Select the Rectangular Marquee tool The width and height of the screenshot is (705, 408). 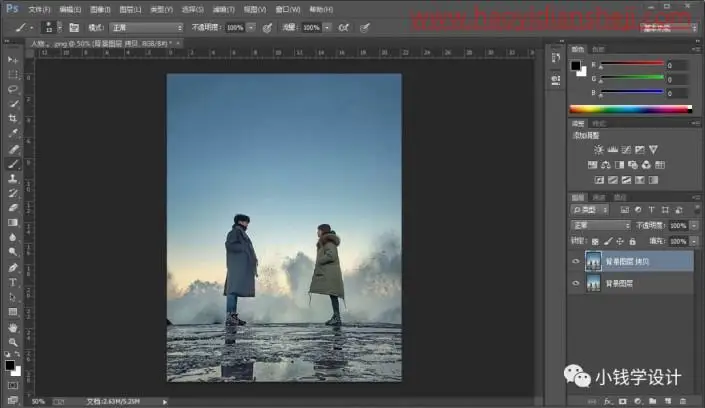pos(13,74)
